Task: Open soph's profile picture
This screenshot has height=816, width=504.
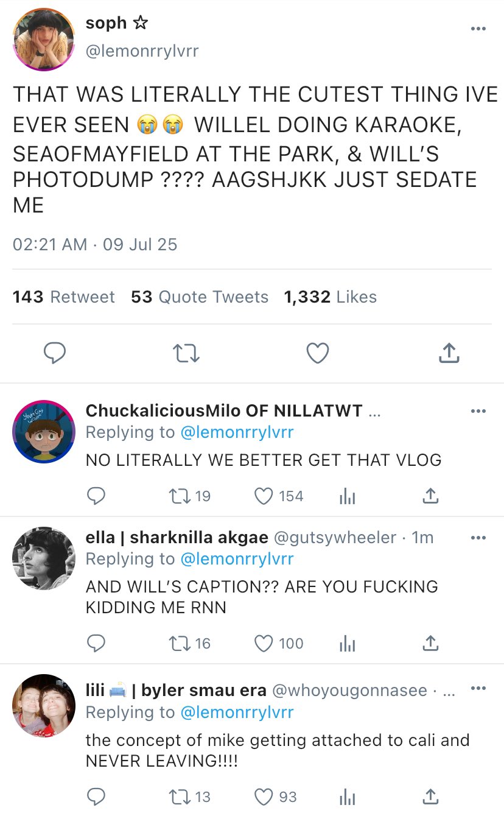Action: (x=43, y=40)
